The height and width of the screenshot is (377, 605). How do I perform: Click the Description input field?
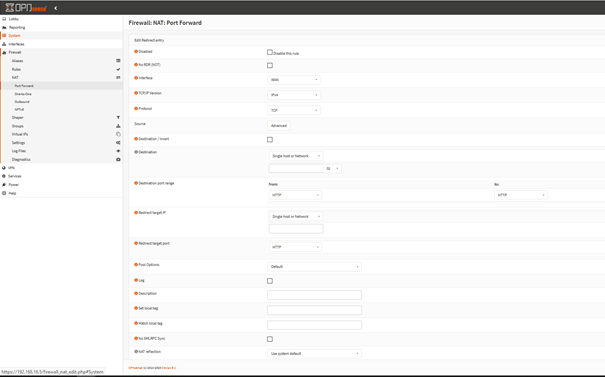coord(314,295)
